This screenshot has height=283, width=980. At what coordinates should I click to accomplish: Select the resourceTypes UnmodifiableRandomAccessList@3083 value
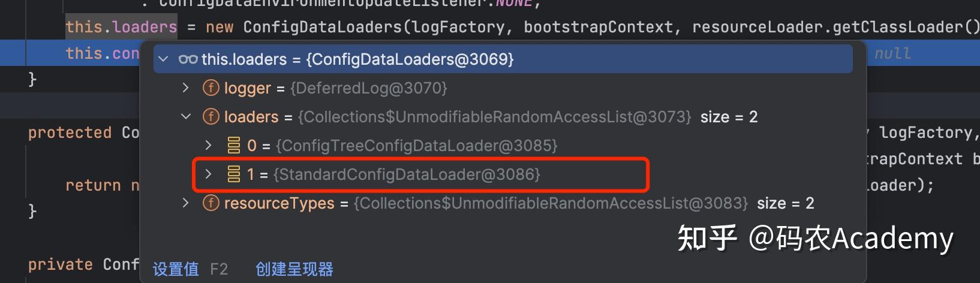pyautogui.click(x=551, y=203)
